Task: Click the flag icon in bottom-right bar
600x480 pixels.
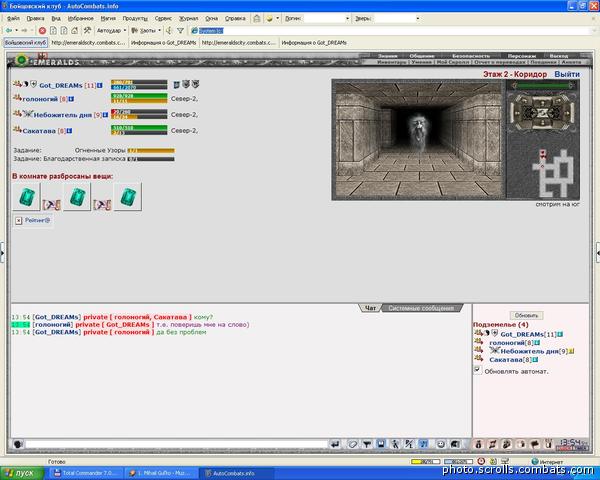Action: 535,444
